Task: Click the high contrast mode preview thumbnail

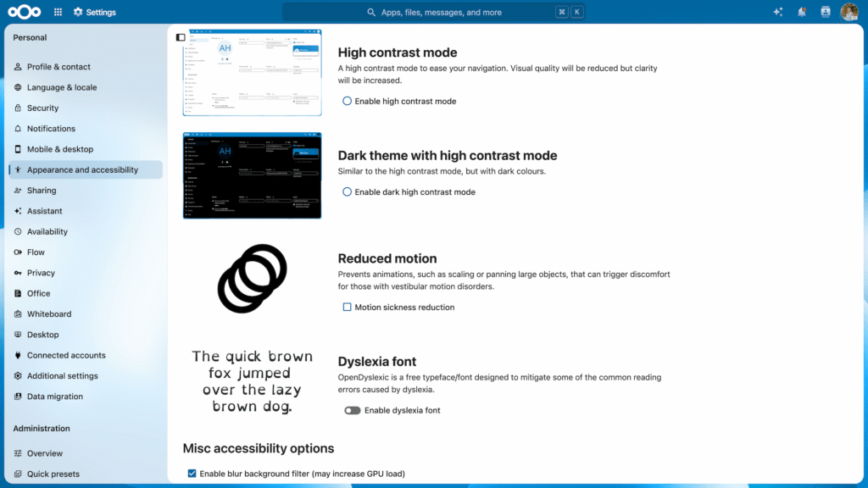Action: coord(252,73)
